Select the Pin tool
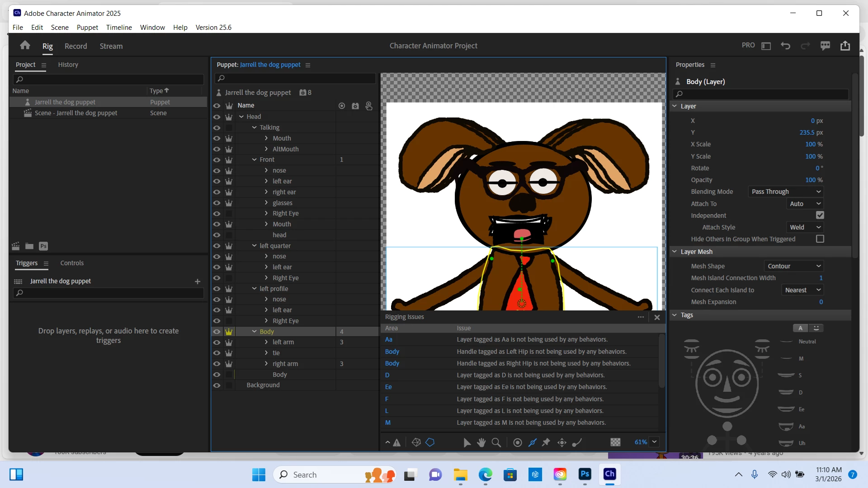 click(x=546, y=442)
